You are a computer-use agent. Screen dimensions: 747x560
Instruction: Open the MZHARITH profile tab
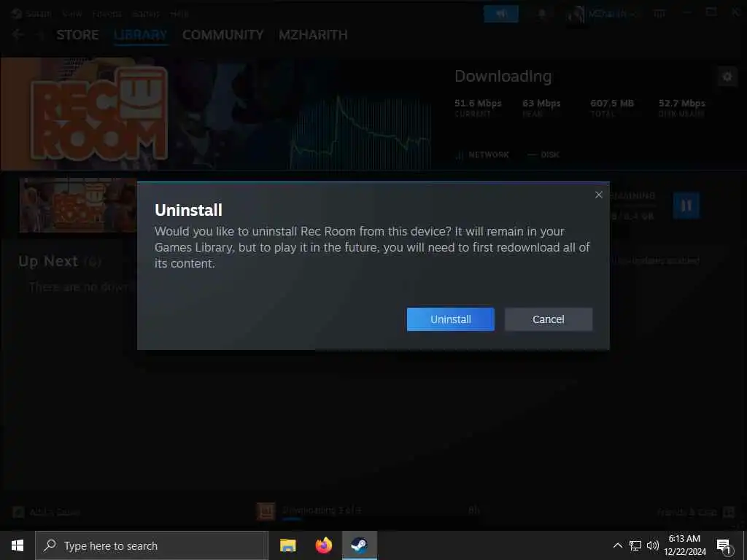point(313,35)
